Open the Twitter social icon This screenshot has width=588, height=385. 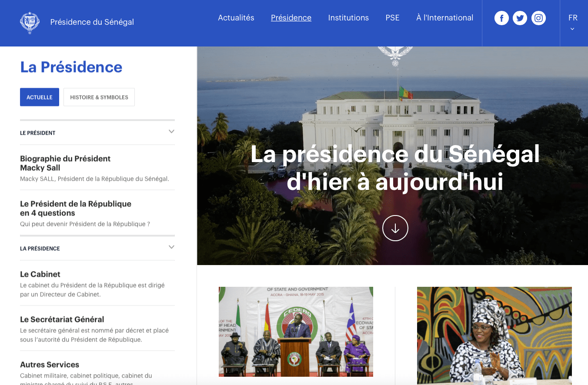pyautogui.click(x=520, y=18)
